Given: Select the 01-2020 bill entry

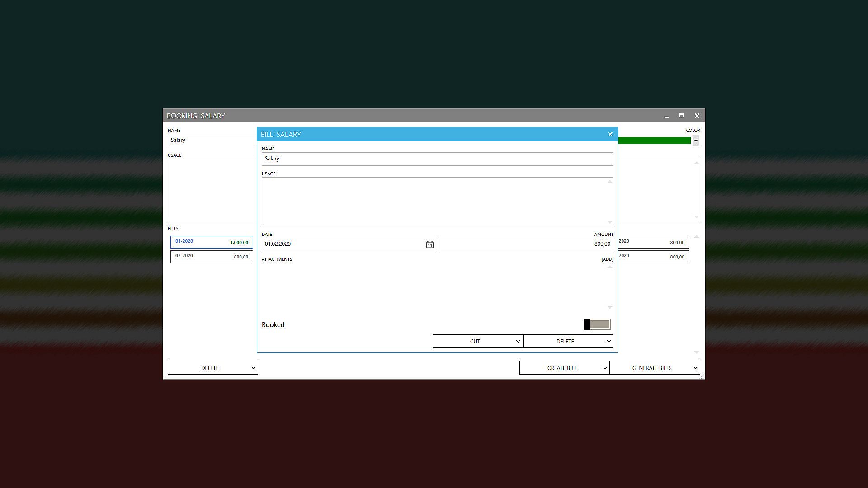Looking at the screenshot, I should (x=211, y=242).
